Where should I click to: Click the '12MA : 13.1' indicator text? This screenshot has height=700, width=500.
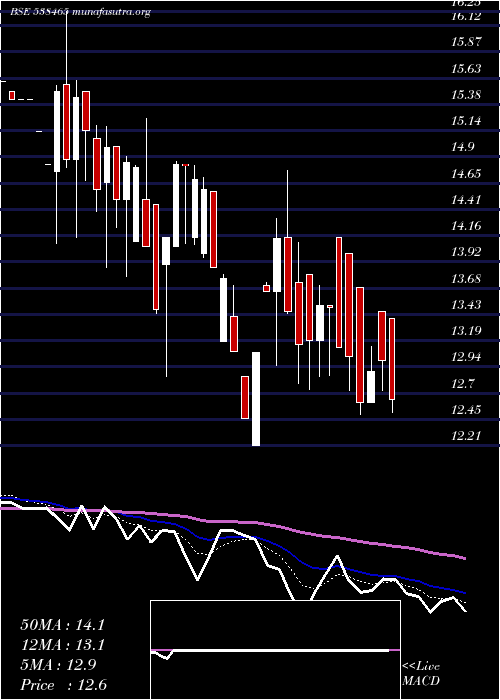(62, 645)
